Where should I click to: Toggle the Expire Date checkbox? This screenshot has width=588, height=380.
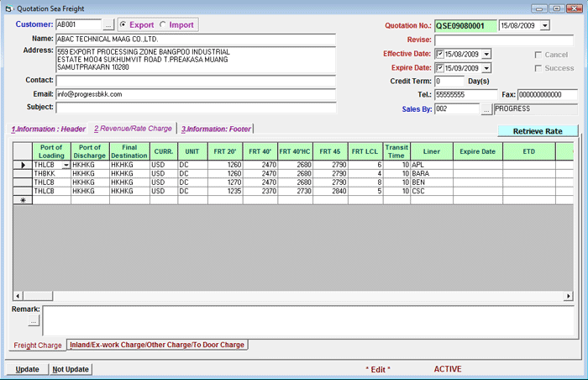click(x=440, y=68)
